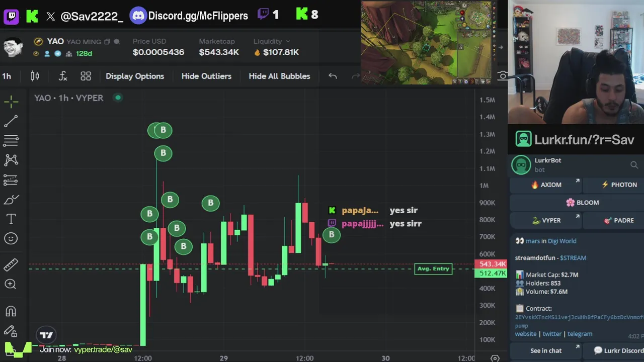Open Lurkr Discord button
The image size is (644, 362).
[x=614, y=350]
